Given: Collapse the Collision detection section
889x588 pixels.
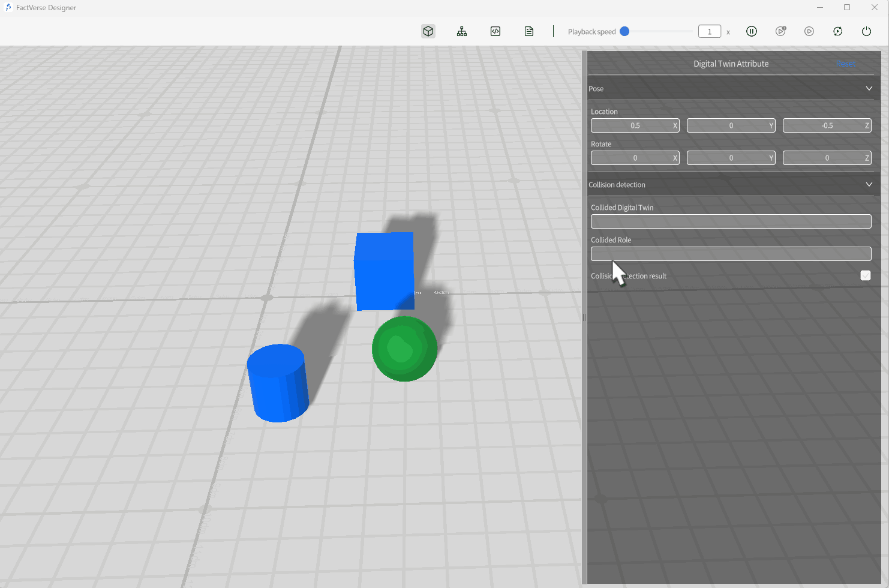Looking at the screenshot, I should pyautogui.click(x=869, y=184).
